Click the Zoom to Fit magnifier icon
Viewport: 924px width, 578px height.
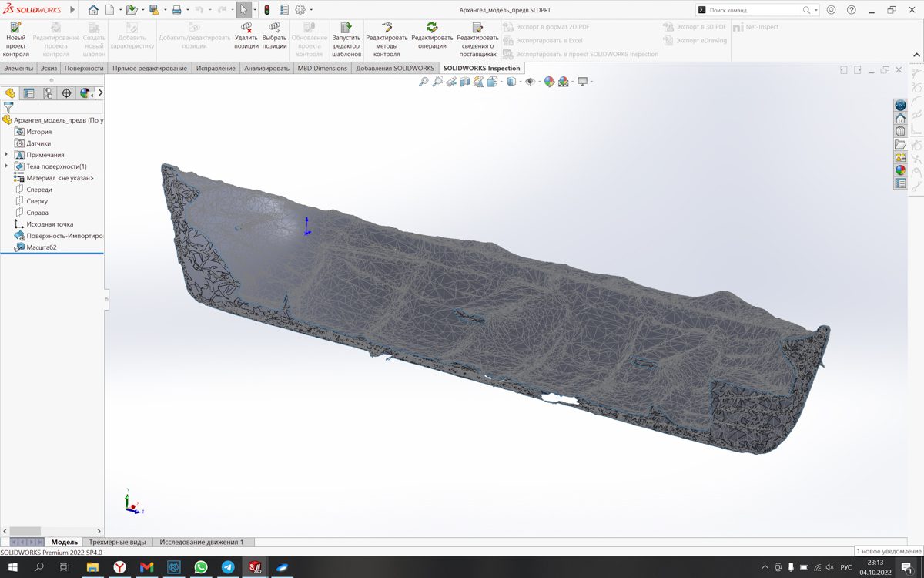(x=423, y=82)
